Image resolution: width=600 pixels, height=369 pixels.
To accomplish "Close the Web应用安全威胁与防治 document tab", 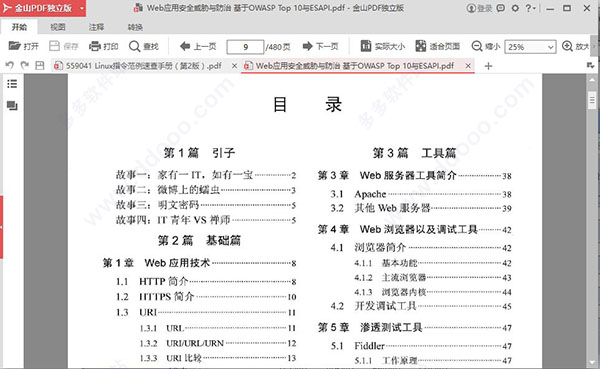I will pos(468,66).
